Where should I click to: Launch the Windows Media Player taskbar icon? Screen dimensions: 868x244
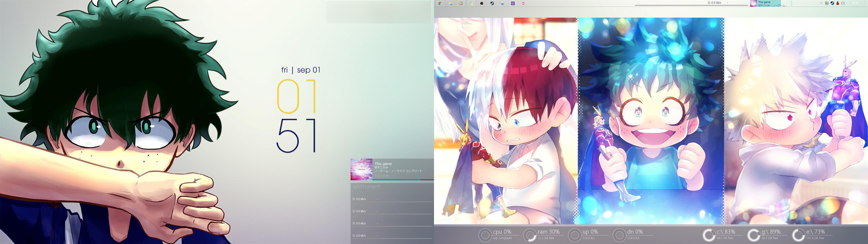[x=461, y=3]
